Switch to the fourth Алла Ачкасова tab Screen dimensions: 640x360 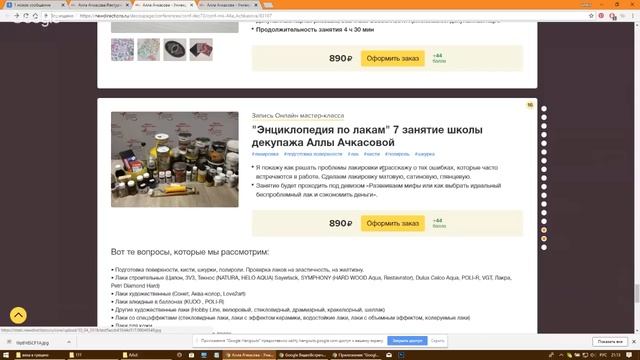tap(229, 5)
